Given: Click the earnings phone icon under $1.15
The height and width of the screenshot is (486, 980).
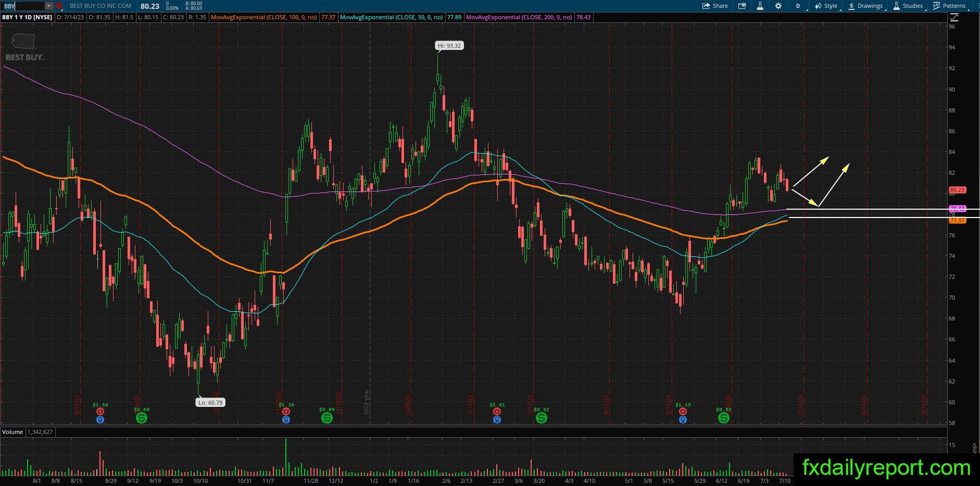Looking at the screenshot, I should coord(683,412).
